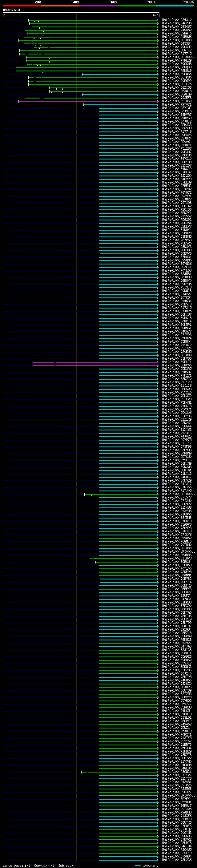This screenshot has height=868, width=197.
Task: Click label UniRef100_A7FZ71
Action: [176, 376]
